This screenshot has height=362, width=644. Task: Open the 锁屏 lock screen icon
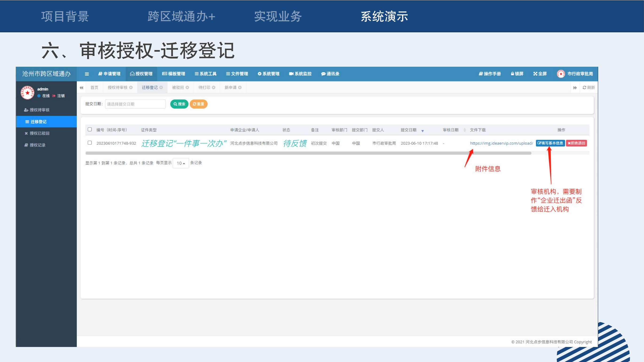512,74
